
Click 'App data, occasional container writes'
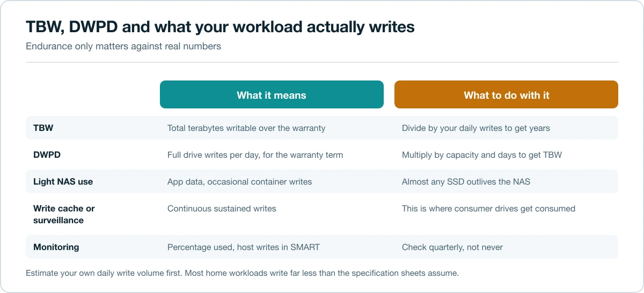tap(239, 182)
